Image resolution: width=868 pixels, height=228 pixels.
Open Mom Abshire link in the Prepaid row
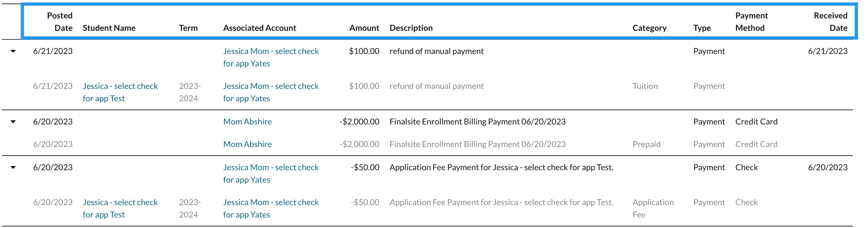pos(247,144)
